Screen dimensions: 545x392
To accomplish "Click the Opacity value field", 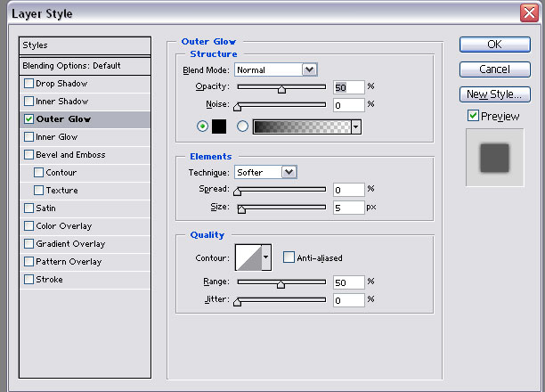I will click(x=348, y=87).
